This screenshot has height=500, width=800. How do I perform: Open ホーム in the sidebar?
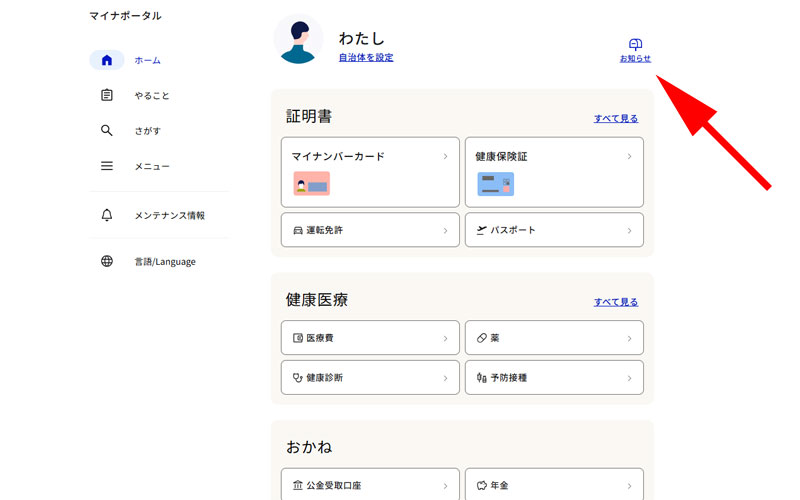click(147, 60)
